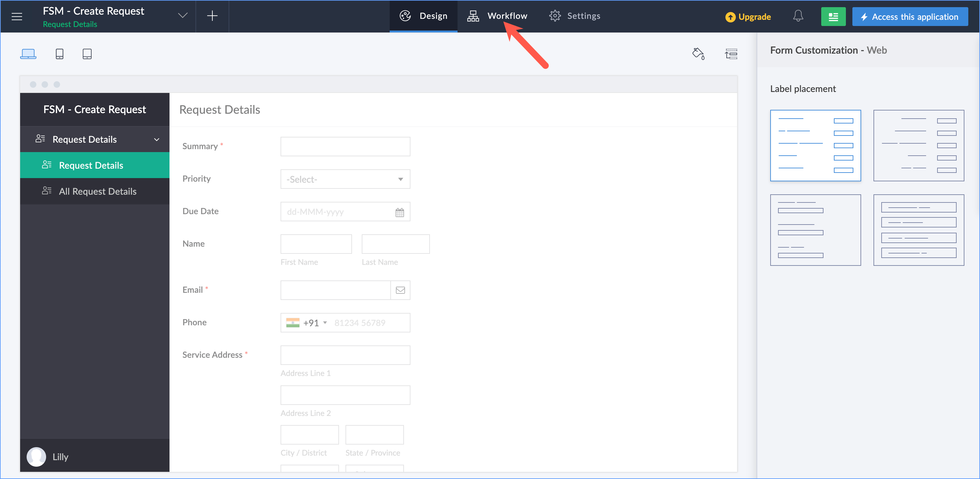Open the paint bucket theme icon

[698, 54]
